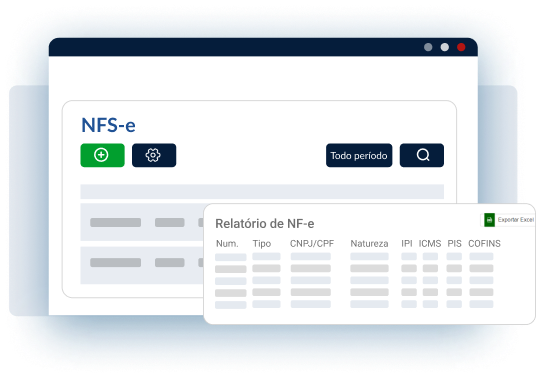Click the red window close dot

coord(461,47)
